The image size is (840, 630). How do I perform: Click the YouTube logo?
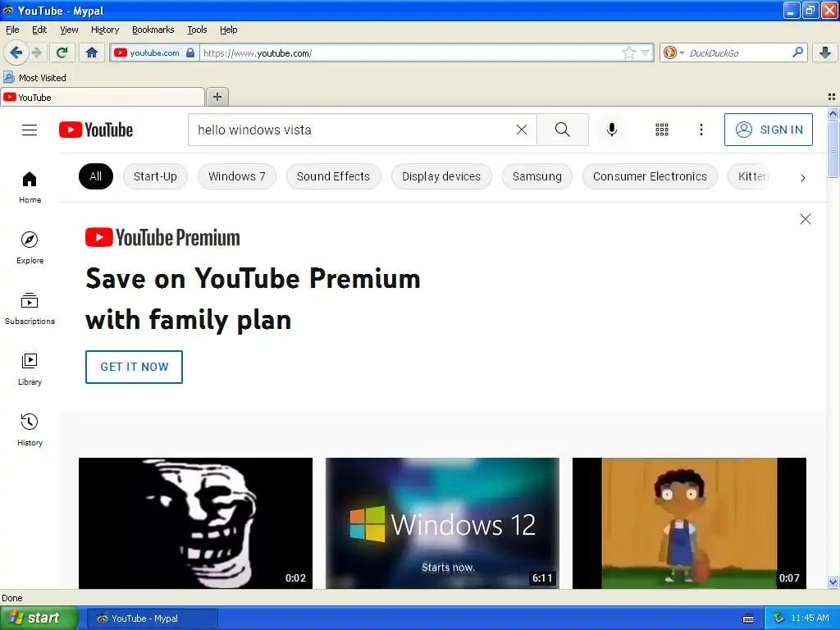tap(96, 130)
